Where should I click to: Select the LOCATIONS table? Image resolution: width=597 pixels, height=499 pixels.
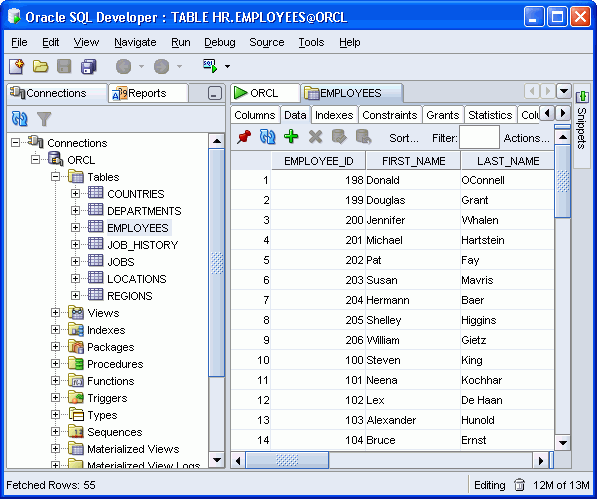point(137,279)
